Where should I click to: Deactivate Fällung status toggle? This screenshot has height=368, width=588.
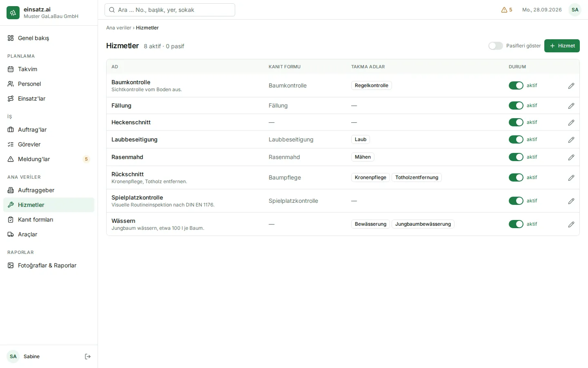[516, 105]
